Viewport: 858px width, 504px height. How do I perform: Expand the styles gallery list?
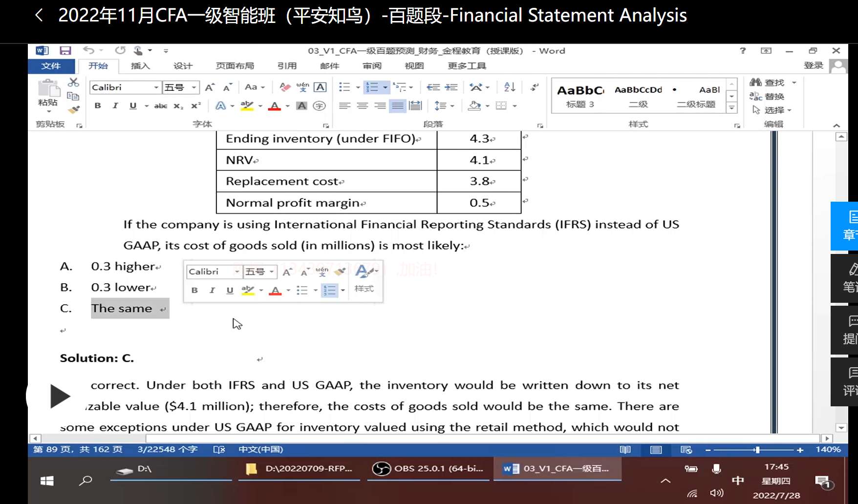pos(731,108)
